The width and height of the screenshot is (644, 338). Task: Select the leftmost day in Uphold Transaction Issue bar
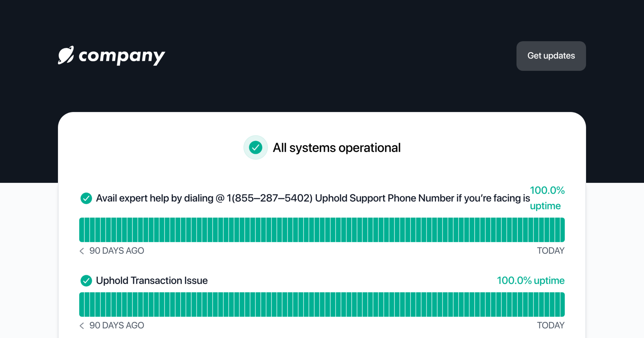point(82,304)
